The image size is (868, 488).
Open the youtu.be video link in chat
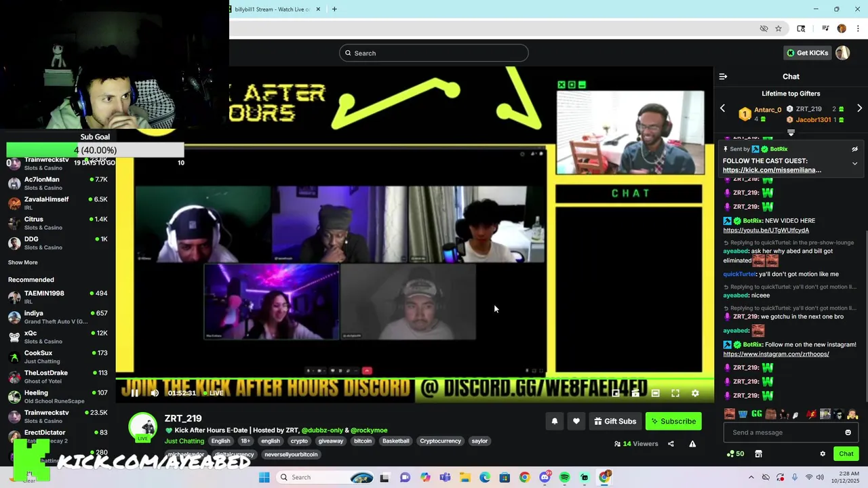766,230
